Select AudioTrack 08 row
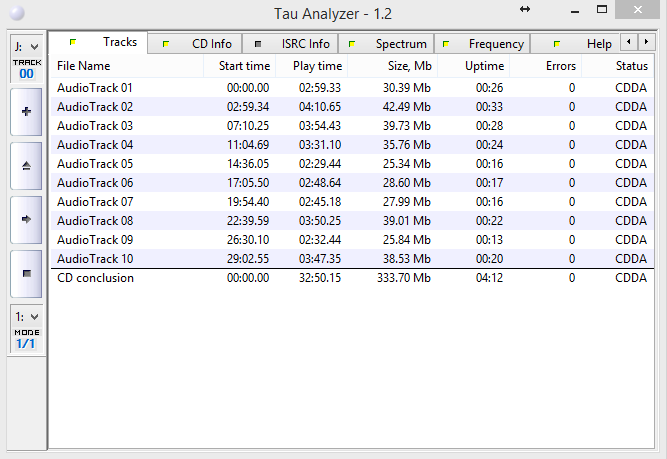667x459 pixels. (352, 221)
